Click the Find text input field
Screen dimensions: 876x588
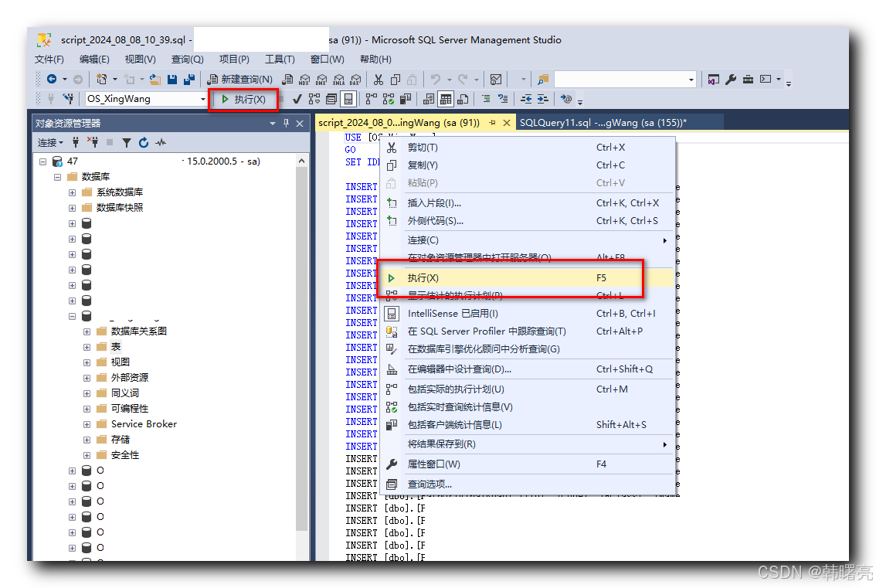point(620,80)
